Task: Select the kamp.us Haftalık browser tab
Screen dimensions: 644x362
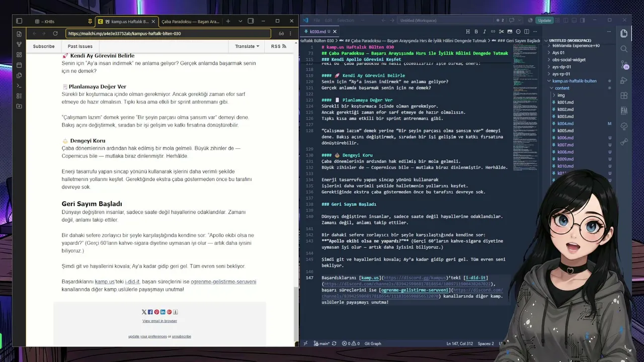Action: click(126, 21)
